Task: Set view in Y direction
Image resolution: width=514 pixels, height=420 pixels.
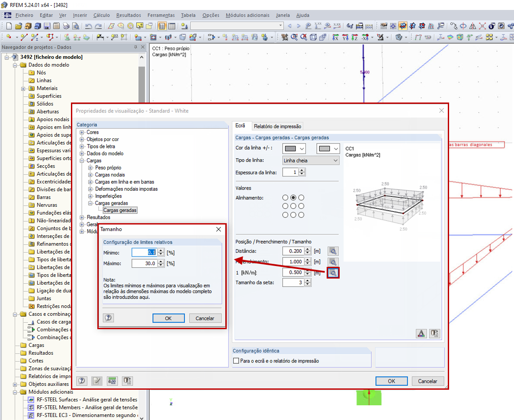Action: (345, 37)
